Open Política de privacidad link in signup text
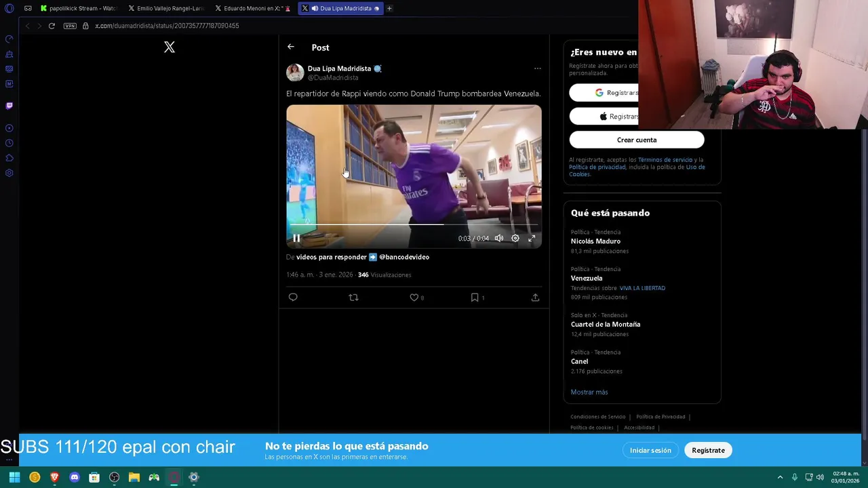Viewport: 868px width, 488px height. coord(596,167)
